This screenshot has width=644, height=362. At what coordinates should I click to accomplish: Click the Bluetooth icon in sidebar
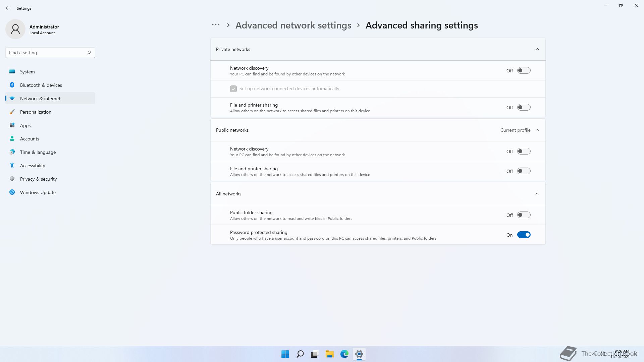pyautogui.click(x=12, y=85)
